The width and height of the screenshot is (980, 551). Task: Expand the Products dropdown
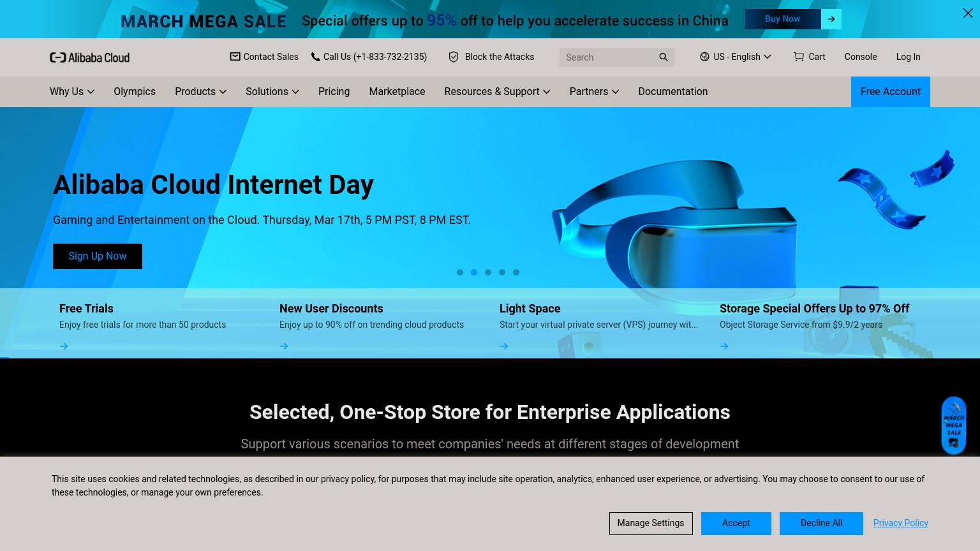click(x=200, y=92)
